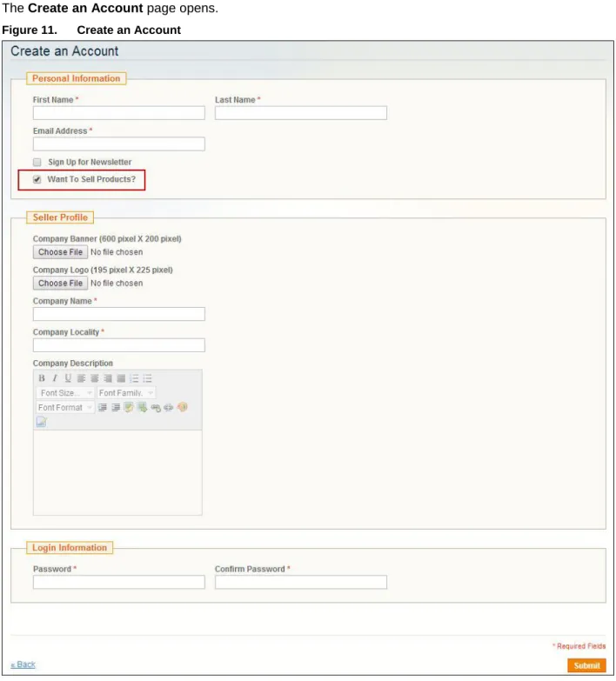This screenshot has width=616, height=681.
Task: Open the Font Format dropdown
Action: coord(65,407)
